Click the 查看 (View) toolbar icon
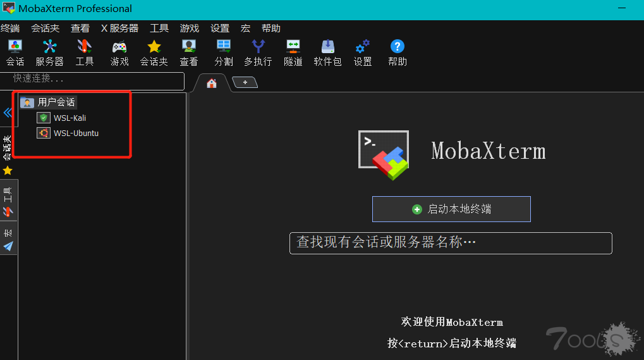Screen dimensions: 644x360 189,53
